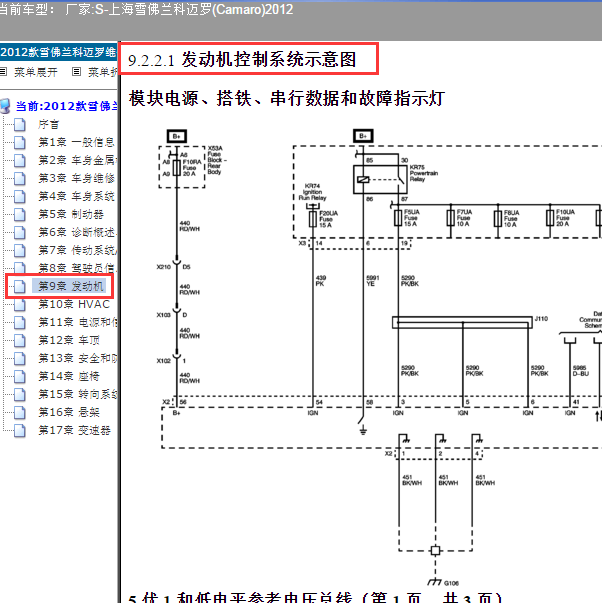This screenshot has height=603, width=602.
Task: Click the 5991 YE wire label
Action: 372,281
